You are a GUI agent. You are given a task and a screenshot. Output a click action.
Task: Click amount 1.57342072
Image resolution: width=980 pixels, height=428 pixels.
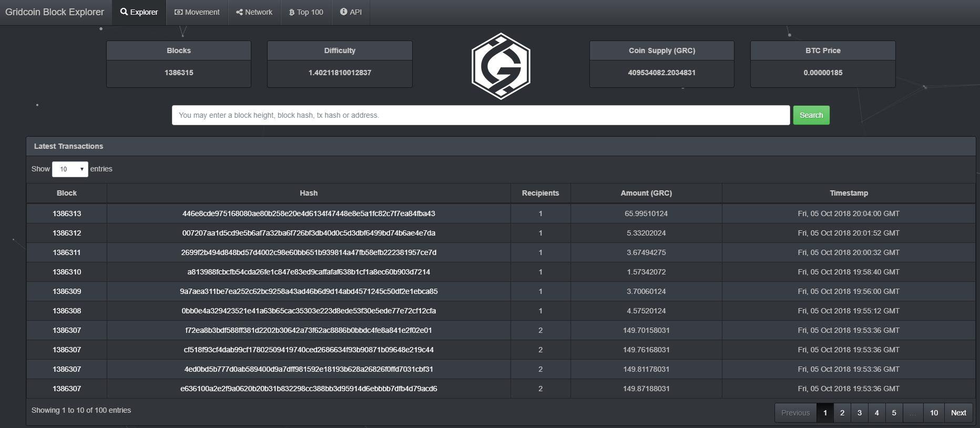coord(646,272)
